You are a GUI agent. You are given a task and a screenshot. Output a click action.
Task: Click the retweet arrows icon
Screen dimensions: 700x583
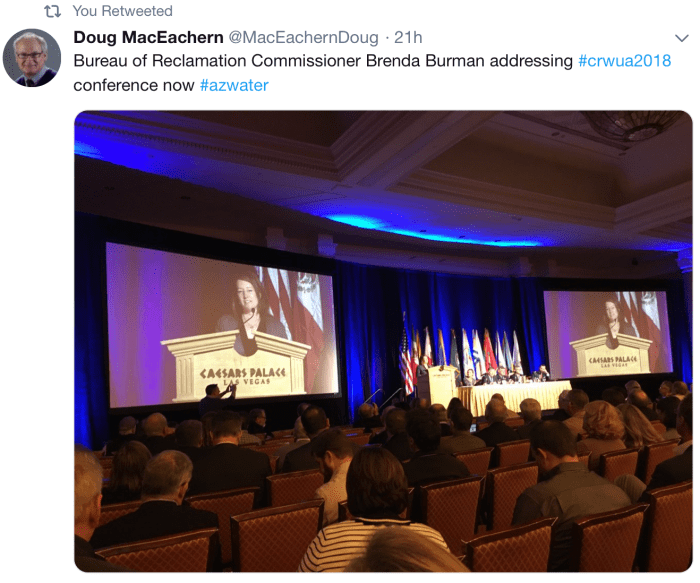[53, 11]
